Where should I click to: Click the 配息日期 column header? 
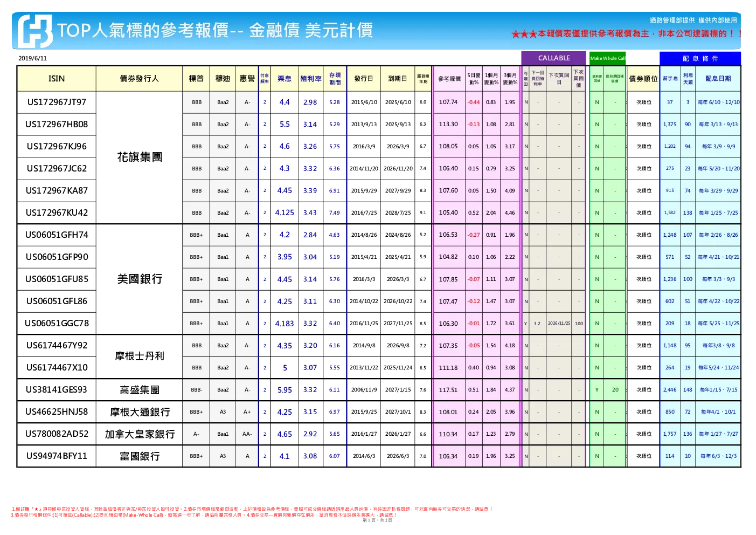coord(718,79)
